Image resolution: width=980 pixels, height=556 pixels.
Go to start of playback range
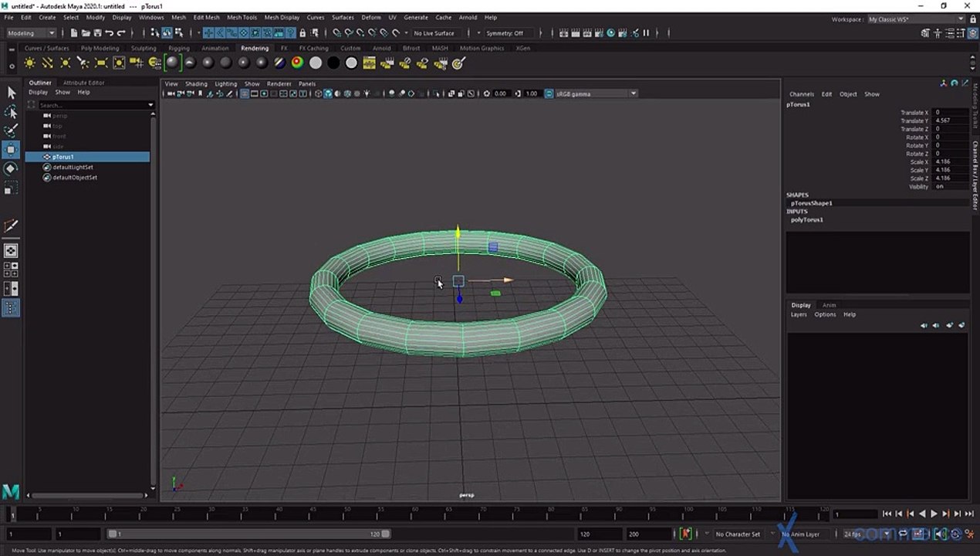tap(887, 514)
